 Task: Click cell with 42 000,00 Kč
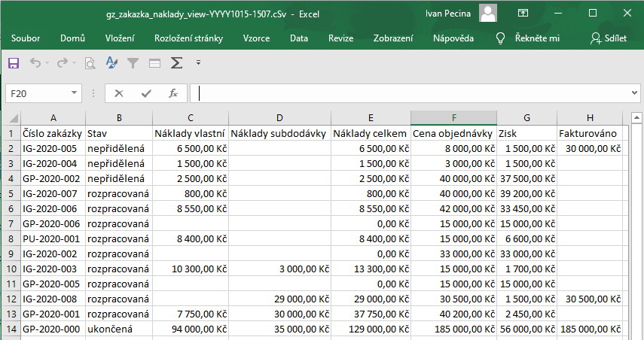(x=454, y=209)
